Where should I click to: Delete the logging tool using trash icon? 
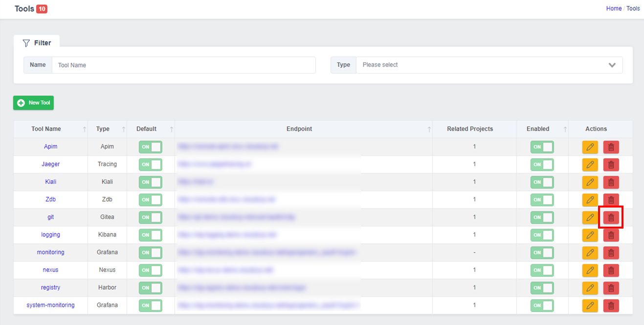point(611,235)
